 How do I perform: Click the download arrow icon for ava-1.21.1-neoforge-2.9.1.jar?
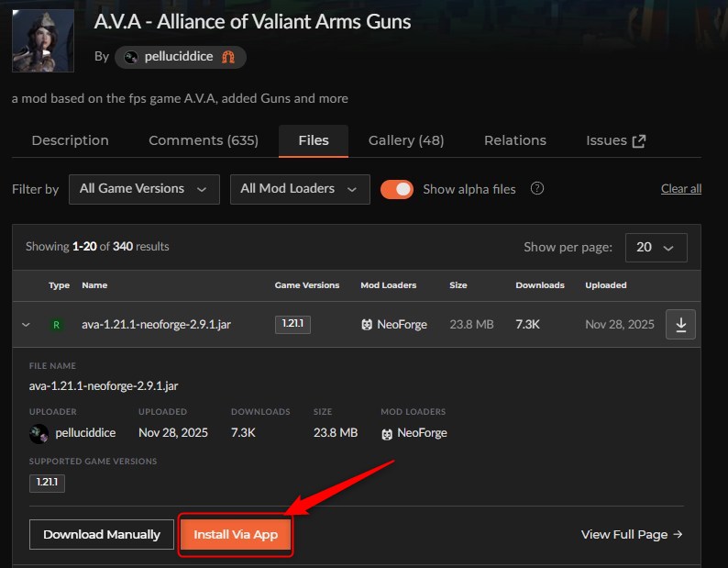pos(680,324)
